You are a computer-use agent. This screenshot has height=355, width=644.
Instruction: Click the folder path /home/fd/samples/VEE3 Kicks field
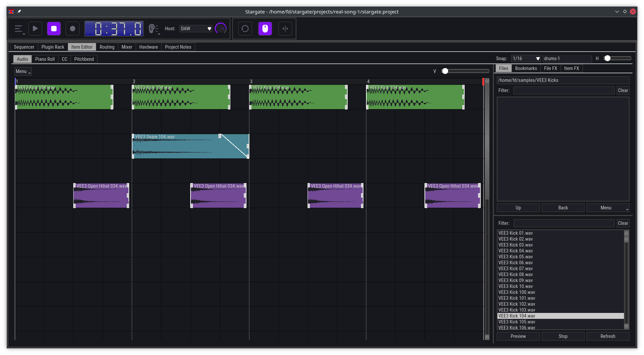[563, 80]
